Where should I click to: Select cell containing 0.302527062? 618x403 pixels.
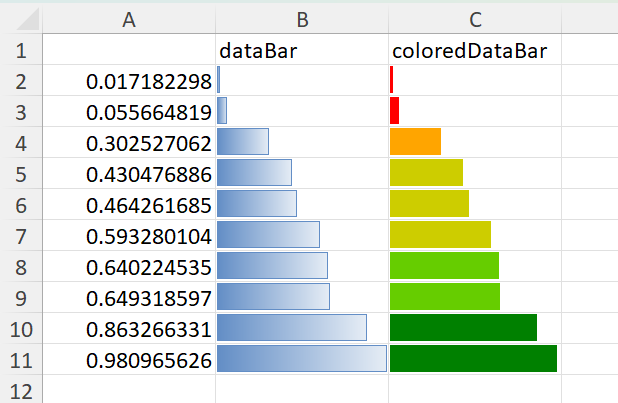click(129, 142)
